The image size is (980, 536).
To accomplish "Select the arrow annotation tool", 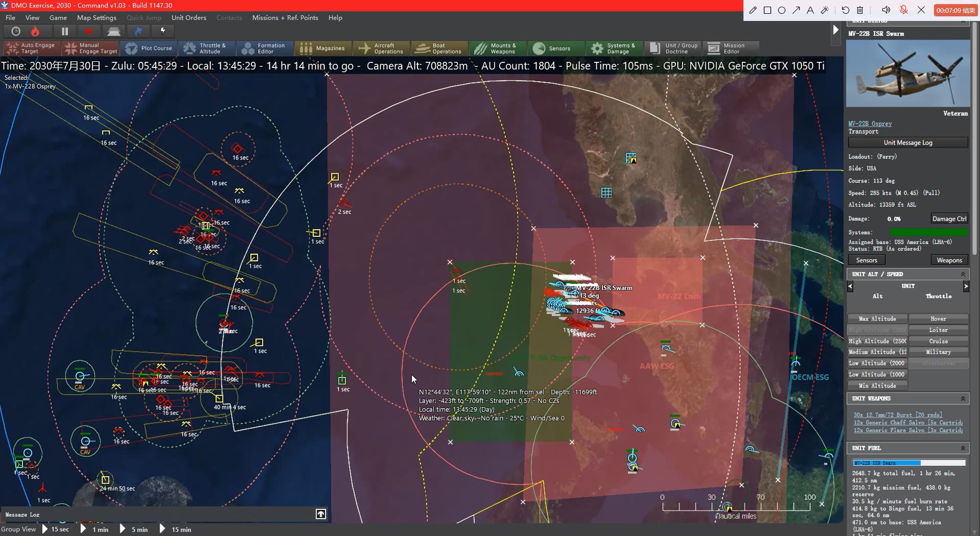I will pyautogui.click(x=796, y=10).
